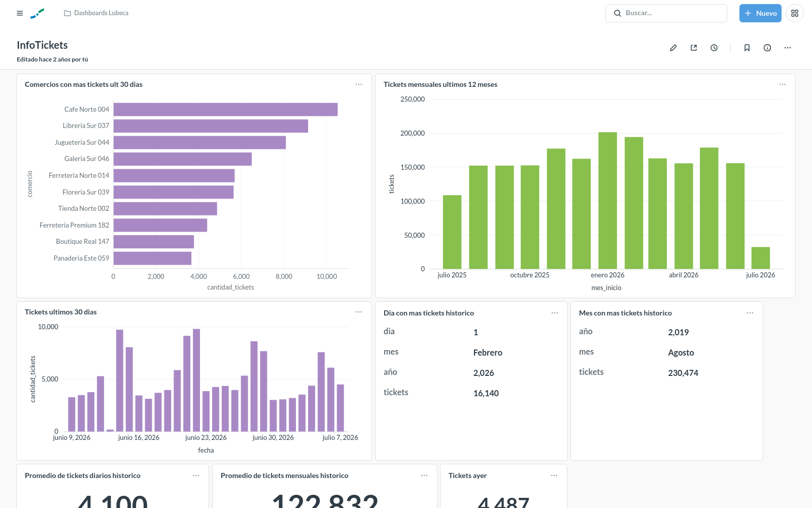812x508 pixels.
Task: Open menu for Tickets ayer card
Action: 554,475
